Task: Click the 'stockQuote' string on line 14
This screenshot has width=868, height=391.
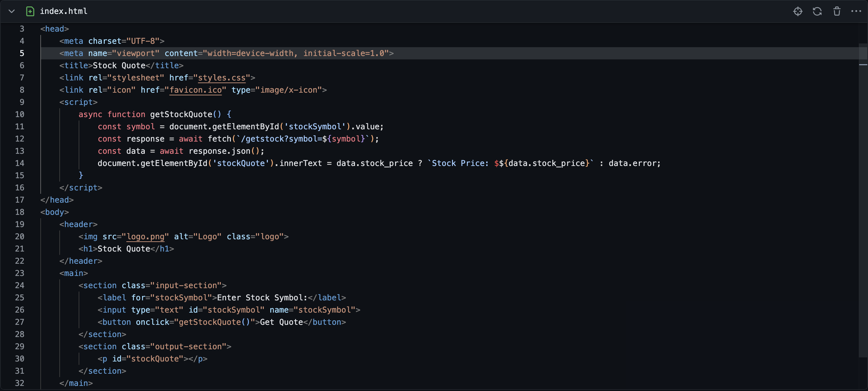Action: point(241,163)
